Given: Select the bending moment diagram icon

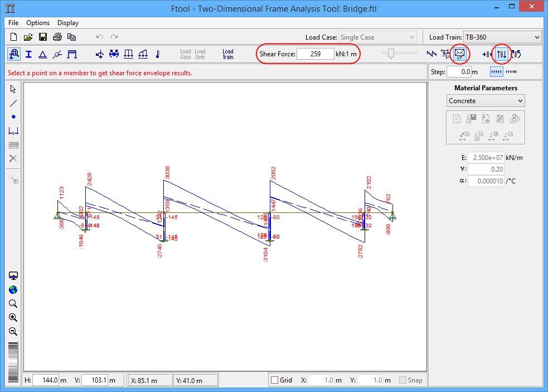Looking at the screenshot, I should pyautogui.click(x=516, y=54).
